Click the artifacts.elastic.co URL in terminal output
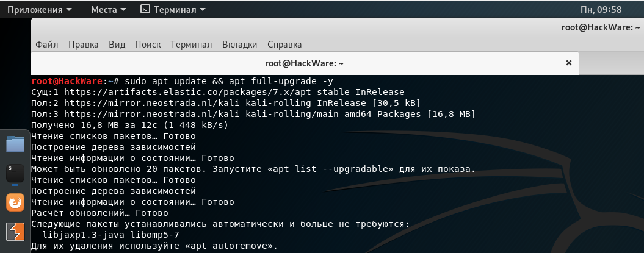This screenshot has width=644, height=253. pyautogui.click(x=183, y=92)
